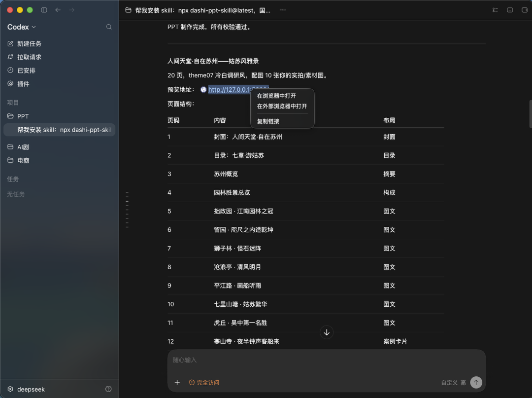Click the 布局 column header
This screenshot has width=532, height=398.
point(389,120)
